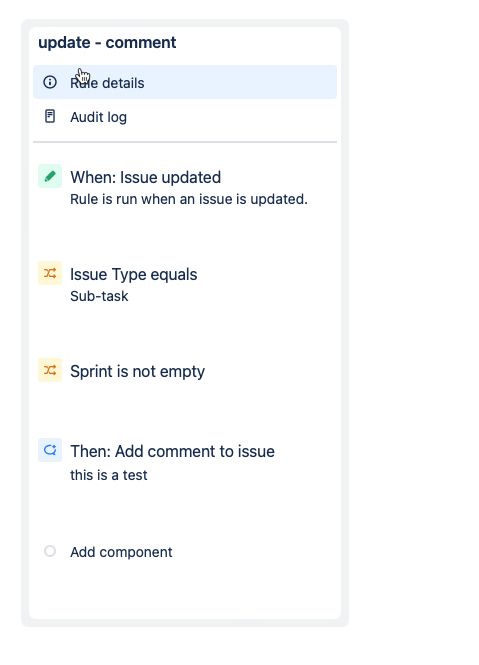Select the green pencil trigger icon
The image size is (479, 665).
50,176
